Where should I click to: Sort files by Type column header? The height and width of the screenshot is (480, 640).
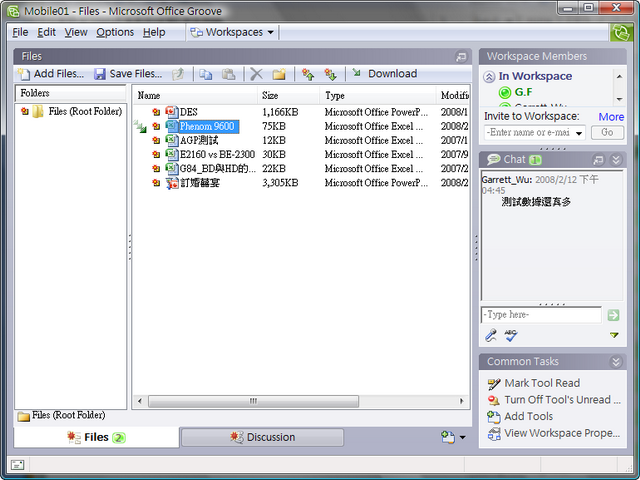(x=378, y=96)
